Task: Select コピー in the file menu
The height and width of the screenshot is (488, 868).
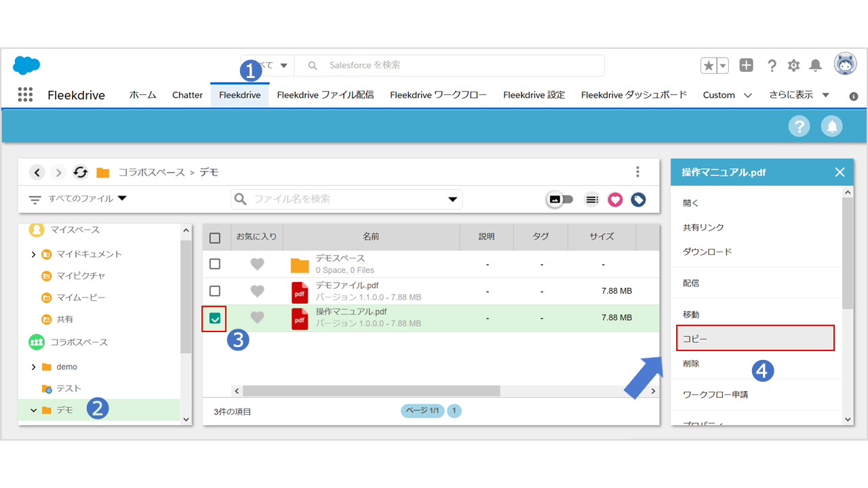Action: point(755,338)
